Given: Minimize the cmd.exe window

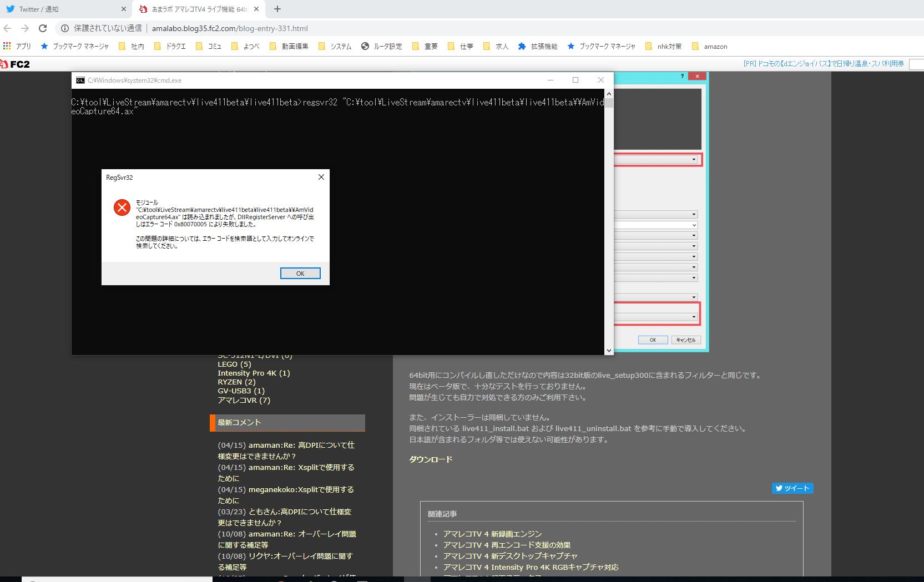Looking at the screenshot, I should point(551,80).
